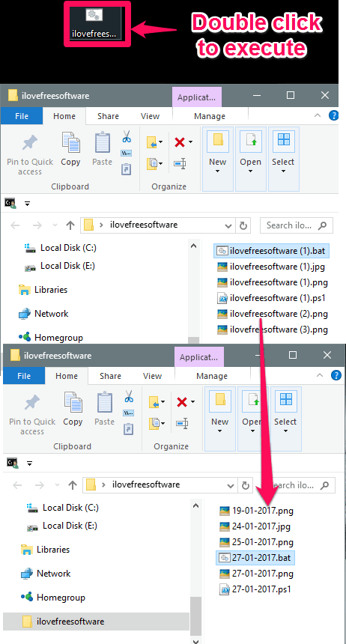
Task: Click Paste button in upper window ribbon
Action: pyautogui.click(x=103, y=149)
